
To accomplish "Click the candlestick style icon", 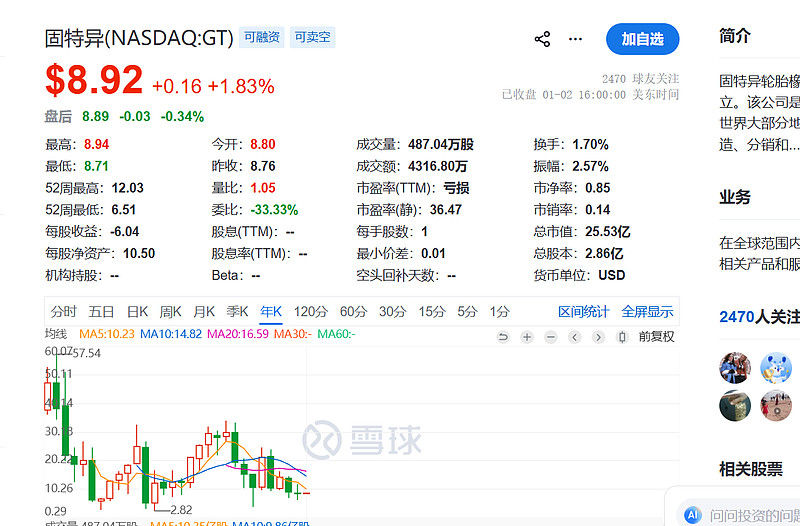I will pyautogui.click(x=622, y=337).
